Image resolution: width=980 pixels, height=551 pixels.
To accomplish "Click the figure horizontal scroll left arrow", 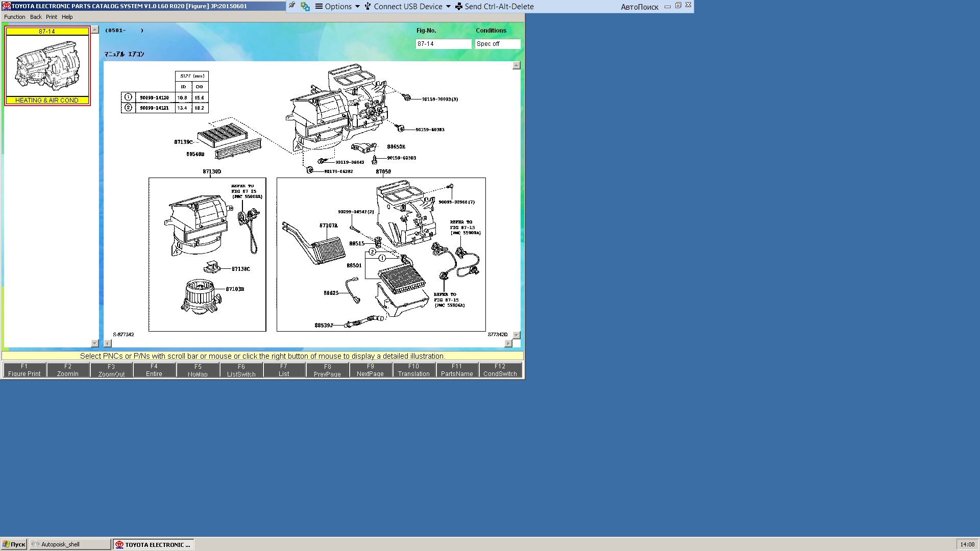I will tap(107, 343).
